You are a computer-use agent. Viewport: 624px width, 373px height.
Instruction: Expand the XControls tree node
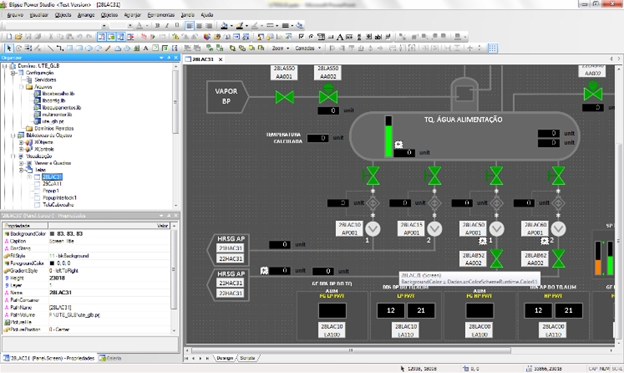point(21,149)
